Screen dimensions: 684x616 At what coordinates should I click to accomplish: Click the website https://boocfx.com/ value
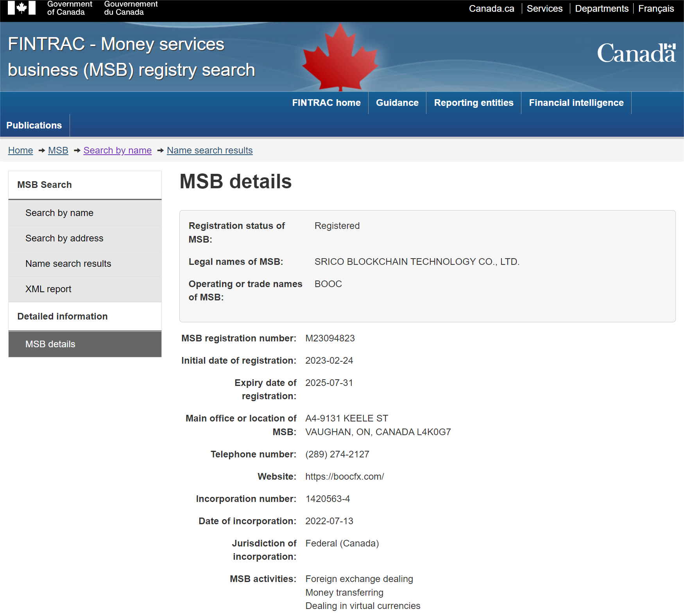(x=345, y=477)
